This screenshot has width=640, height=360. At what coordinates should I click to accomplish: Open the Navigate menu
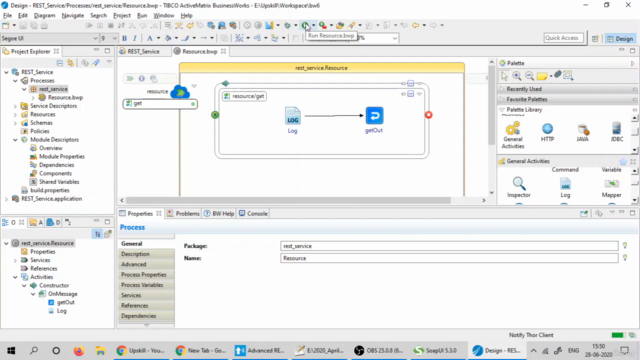point(73,16)
